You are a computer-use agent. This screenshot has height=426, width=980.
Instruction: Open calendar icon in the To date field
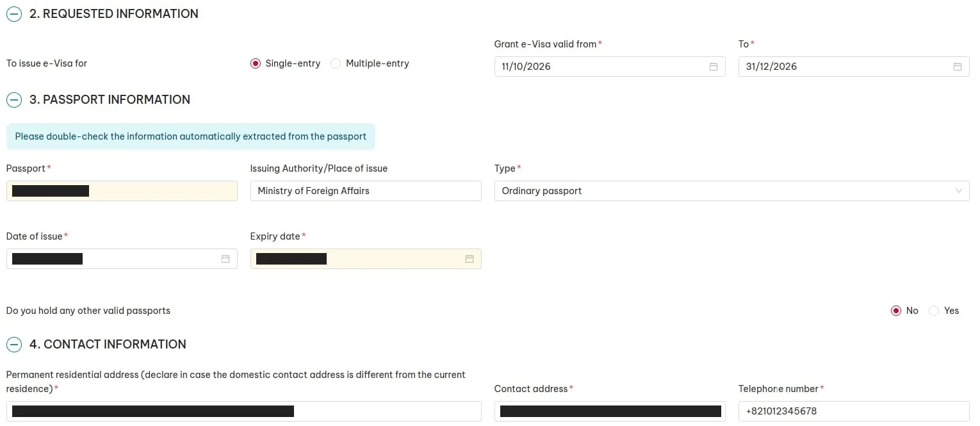click(x=957, y=67)
